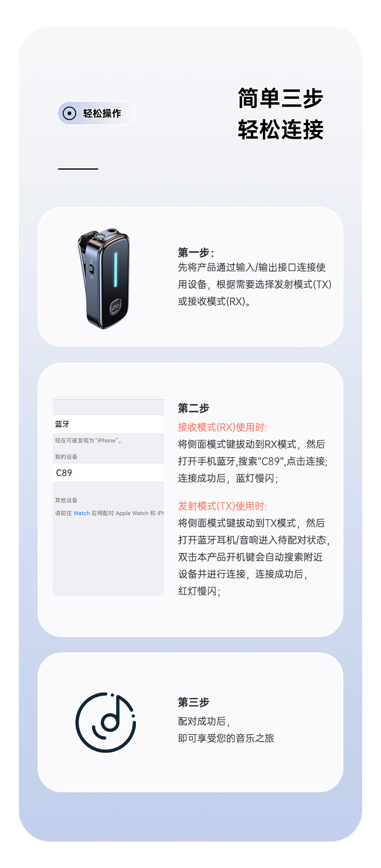Click the 第二步 step heading
381x868 pixels.
193,408
